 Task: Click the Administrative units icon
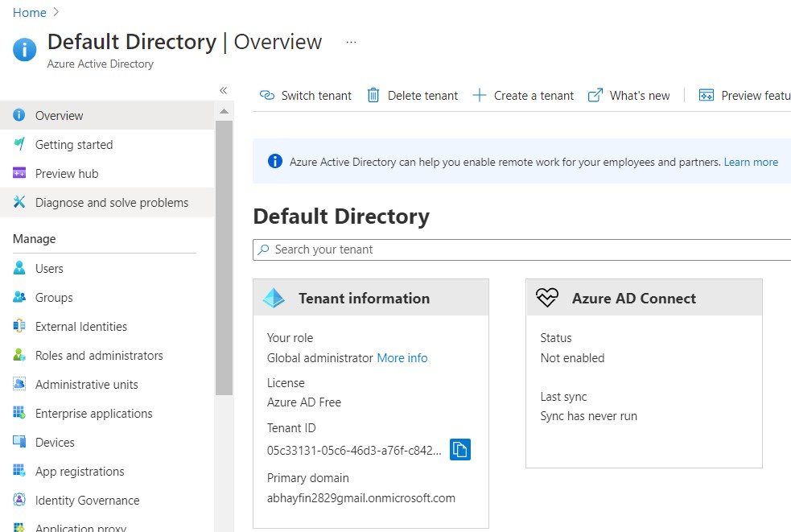pyautogui.click(x=19, y=384)
